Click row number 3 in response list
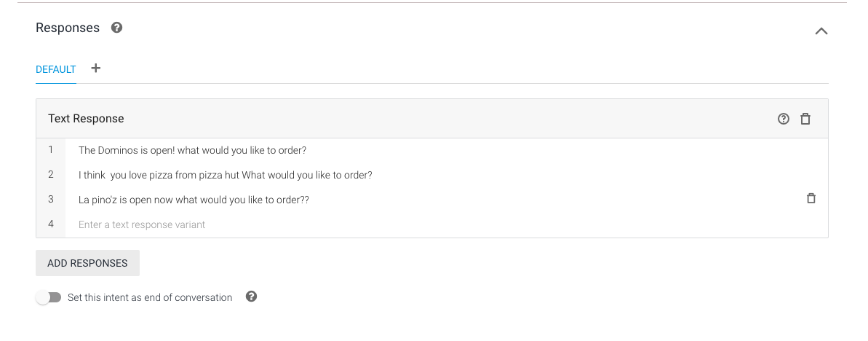The width and height of the screenshot is (868, 341). (x=50, y=199)
